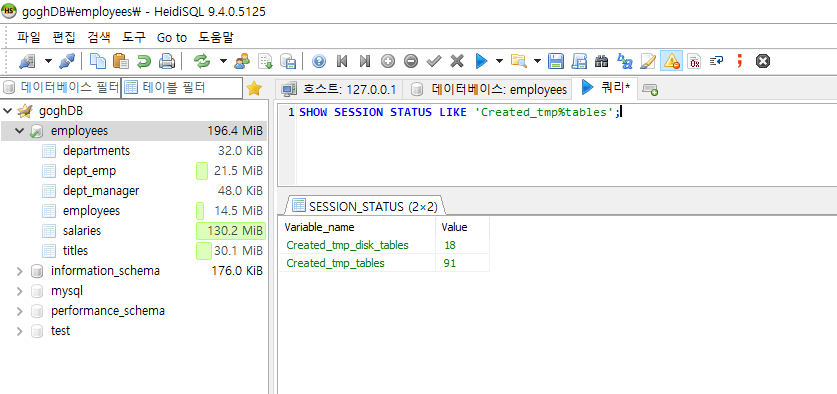
Task: Click the Load SQL file folder icon
Action: [x=518, y=61]
